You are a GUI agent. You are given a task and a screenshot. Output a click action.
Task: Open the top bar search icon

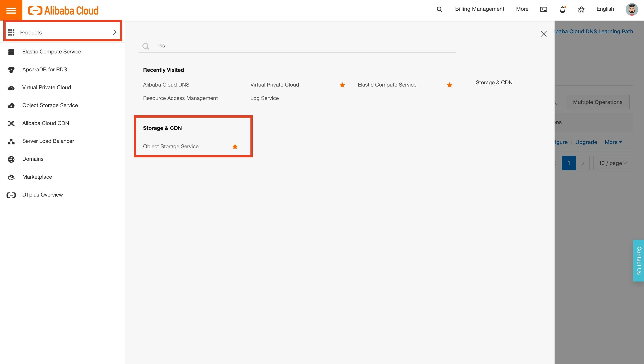[439, 9]
